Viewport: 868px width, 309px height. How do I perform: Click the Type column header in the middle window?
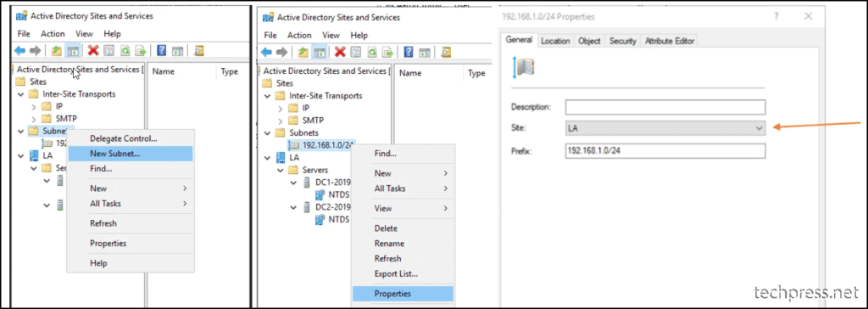(476, 73)
